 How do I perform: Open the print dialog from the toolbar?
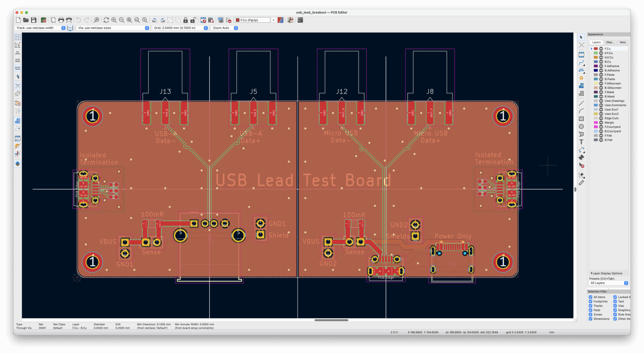(x=61, y=20)
